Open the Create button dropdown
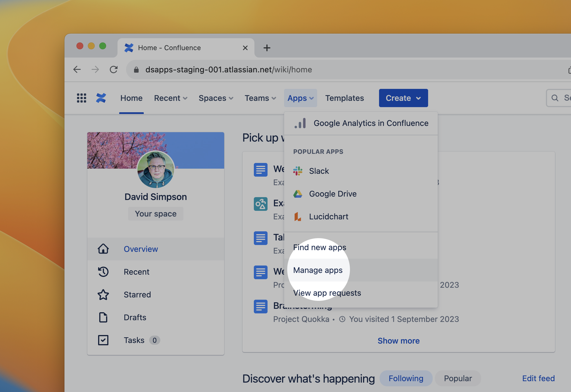The height and width of the screenshot is (392, 571). [x=403, y=98]
